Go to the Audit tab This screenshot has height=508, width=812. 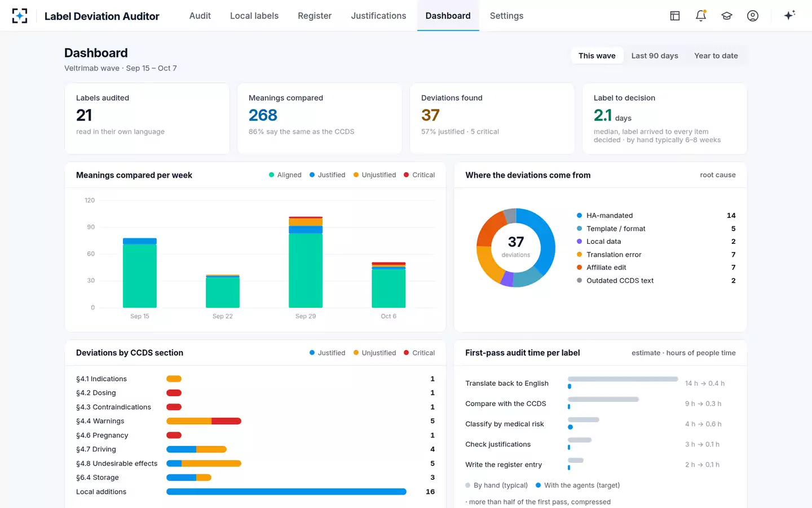(x=200, y=16)
